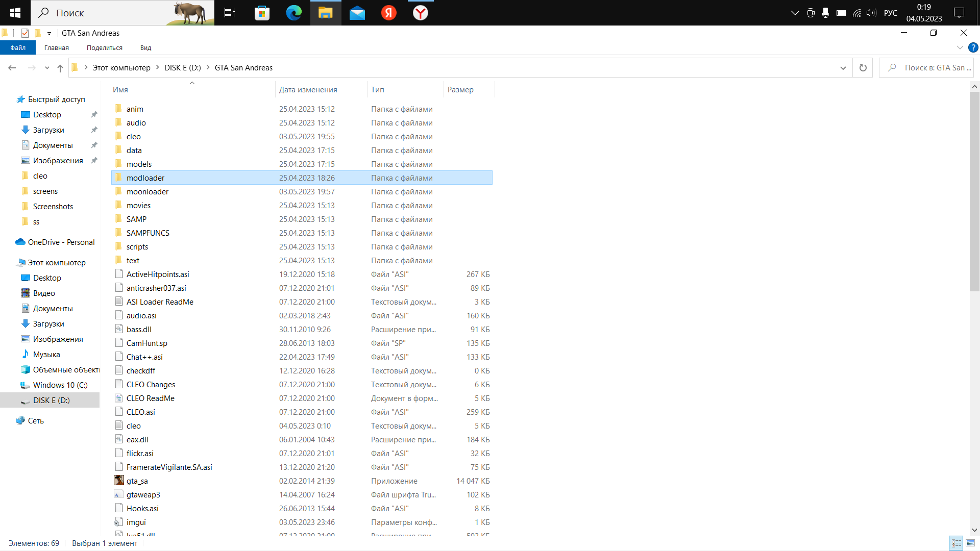Screen dimensions: 980x551
Task: Open the gta_sa application icon
Action: [119, 481]
